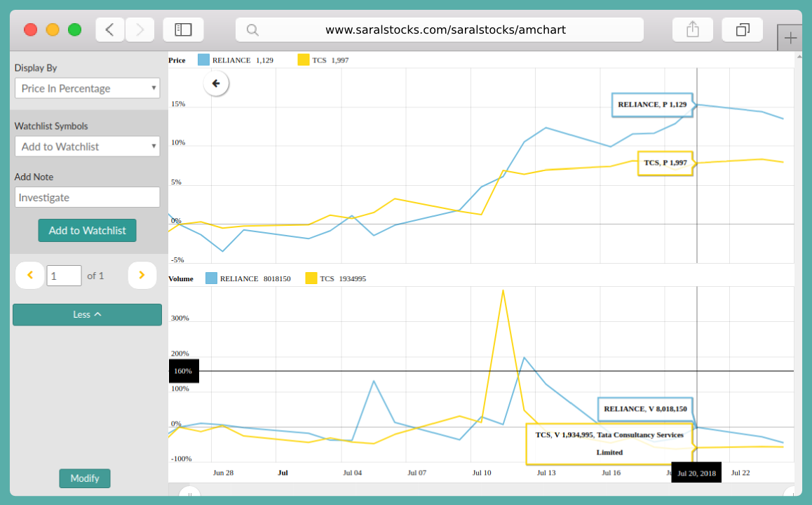Click TCS label in Price legend
The height and width of the screenshot is (505, 812).
319,60
